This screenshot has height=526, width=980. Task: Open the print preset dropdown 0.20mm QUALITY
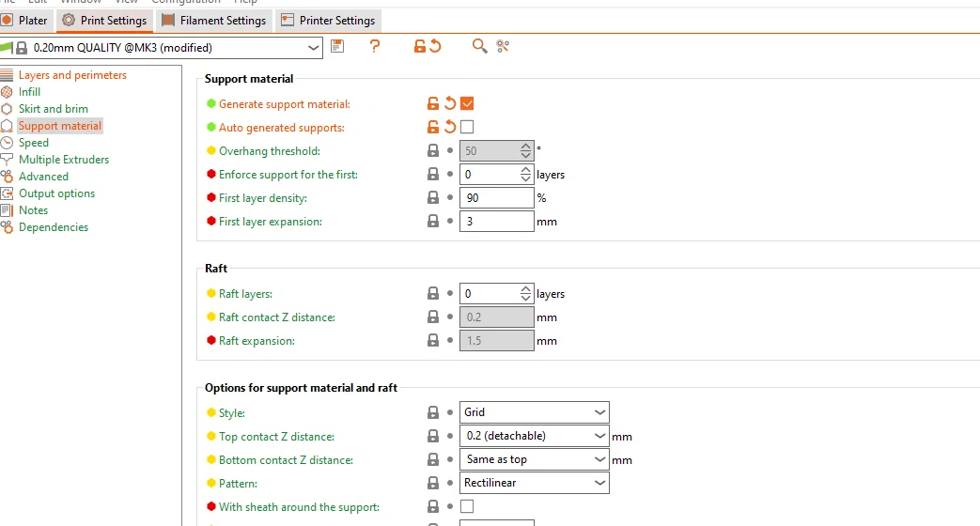(x=313, y=47)
